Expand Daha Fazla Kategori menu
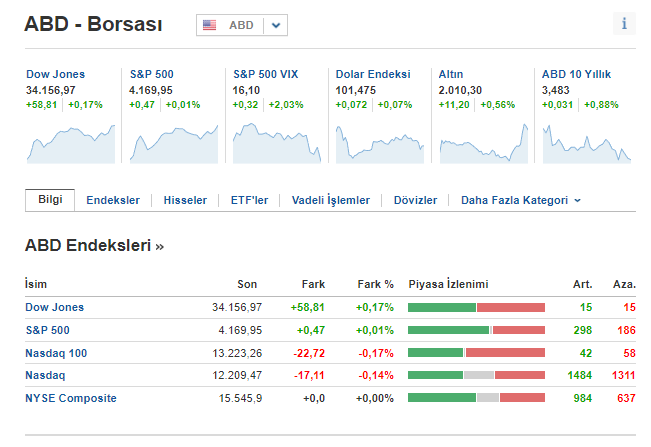The width and height of the screenshot is (651, 447). pyautogui.click(x=520, y=200)
